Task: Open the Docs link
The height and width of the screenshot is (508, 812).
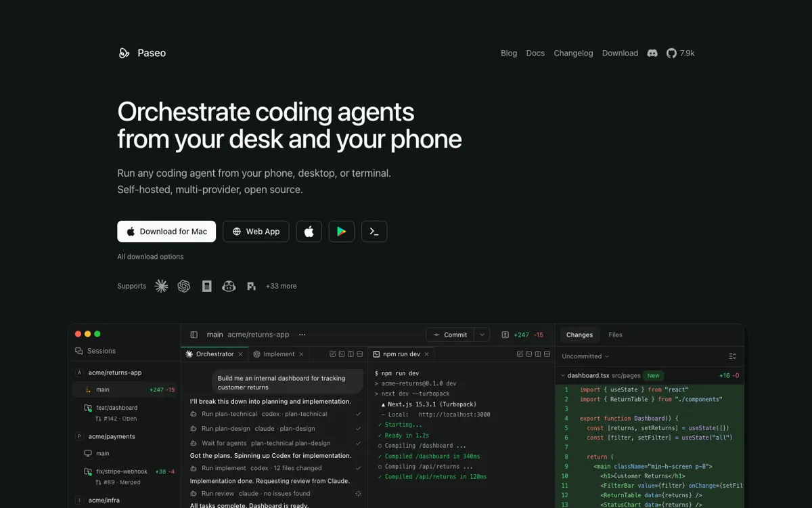Action: click(535, 53)
